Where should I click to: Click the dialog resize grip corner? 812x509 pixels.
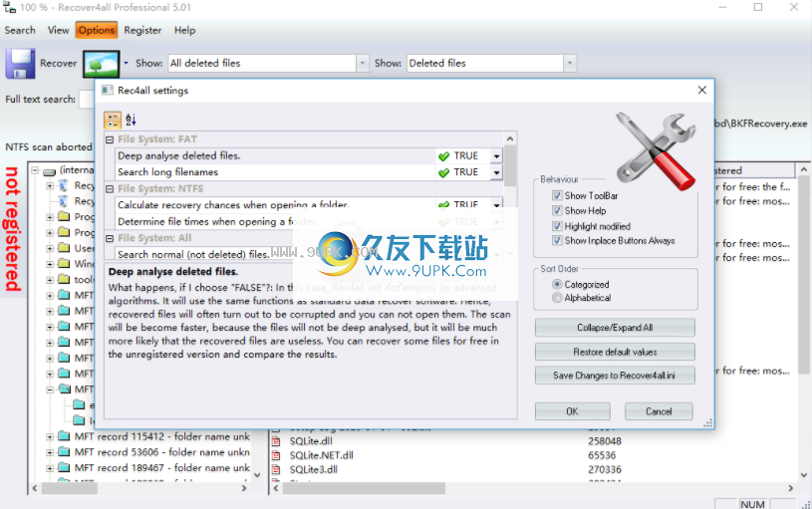point(708,423)
